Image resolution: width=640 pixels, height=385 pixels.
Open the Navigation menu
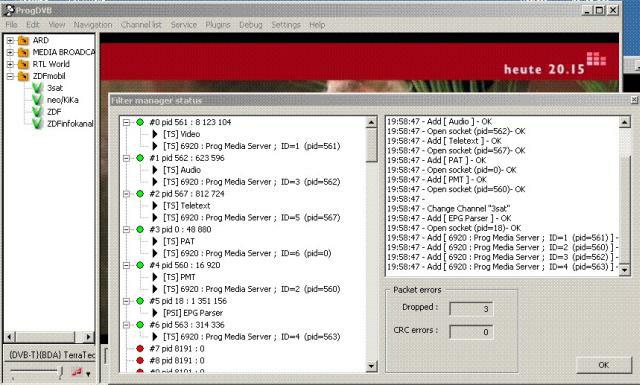click(x=93, y=25)
